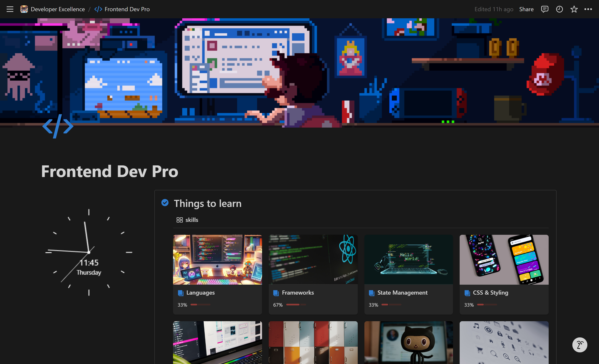Image resolution: width=599 pixels, height=364 pixels.
Task: Select the Frontend Dev Pro breadcrumb
Action: [x=127, y=9]
